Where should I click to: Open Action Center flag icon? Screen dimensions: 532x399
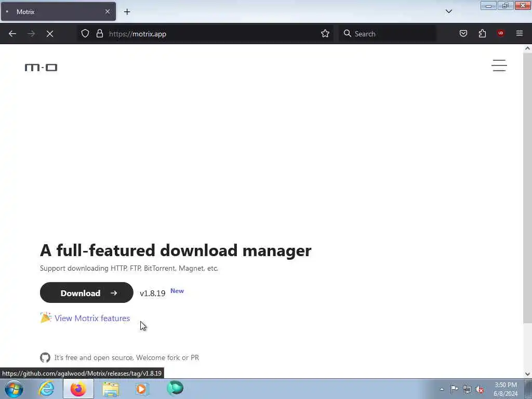tap(454, 389)
